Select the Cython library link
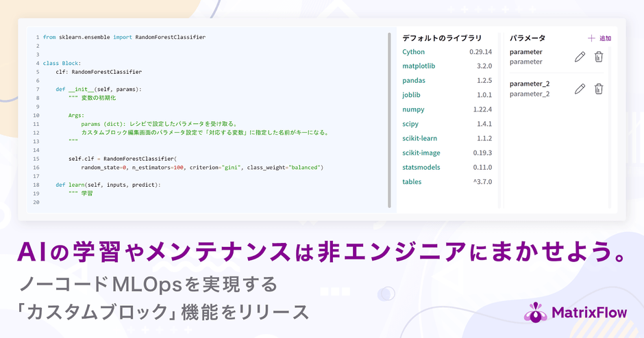 [414, 52]
